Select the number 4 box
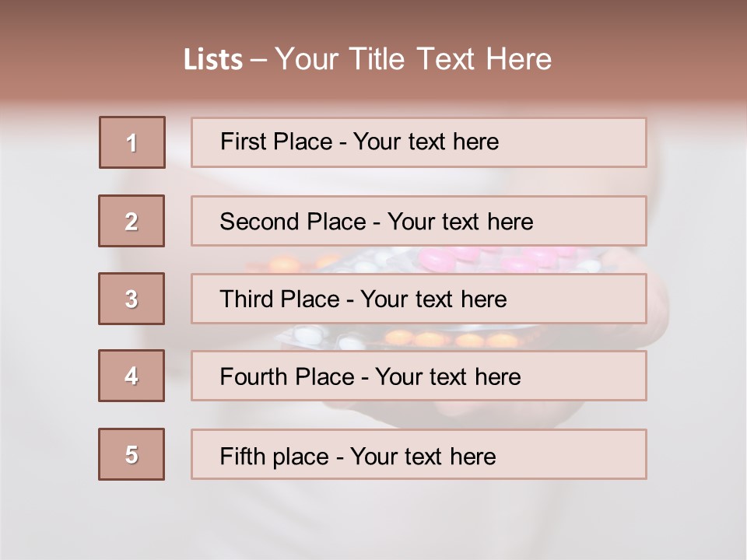Viewport: 747px width, 560px height. pos(132,376)
